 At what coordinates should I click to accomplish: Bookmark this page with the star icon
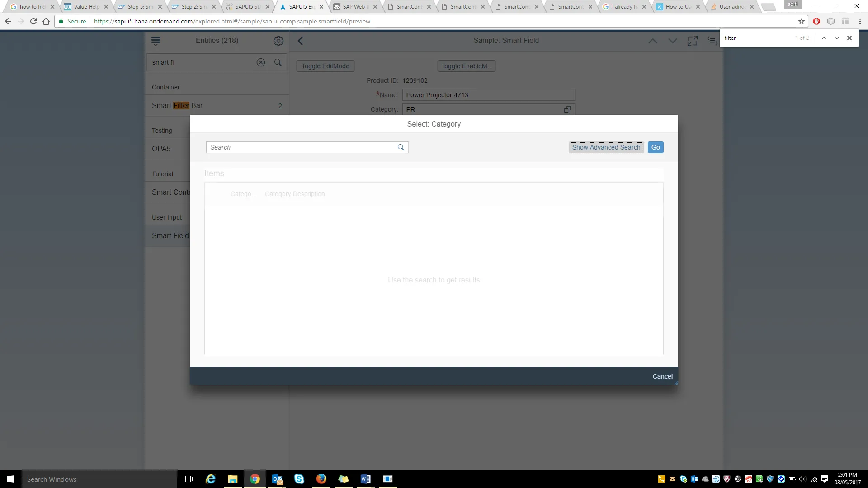[x=802, y=21]
